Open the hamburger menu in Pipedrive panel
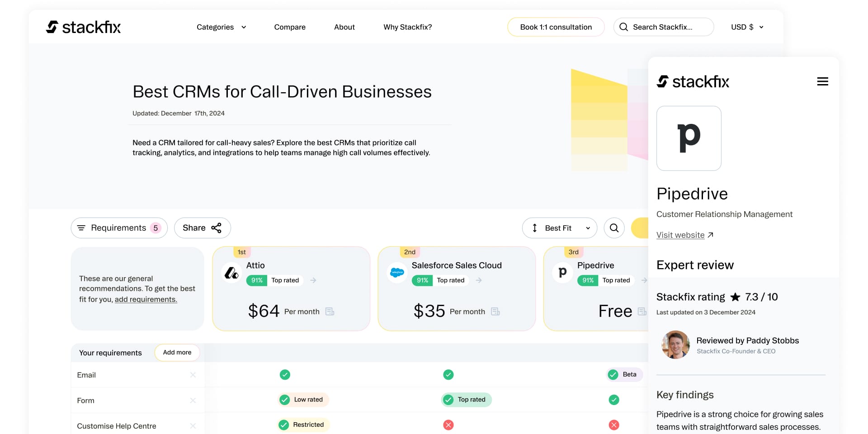This screenshot has height=434, width=868. click(x=822, y=81)
